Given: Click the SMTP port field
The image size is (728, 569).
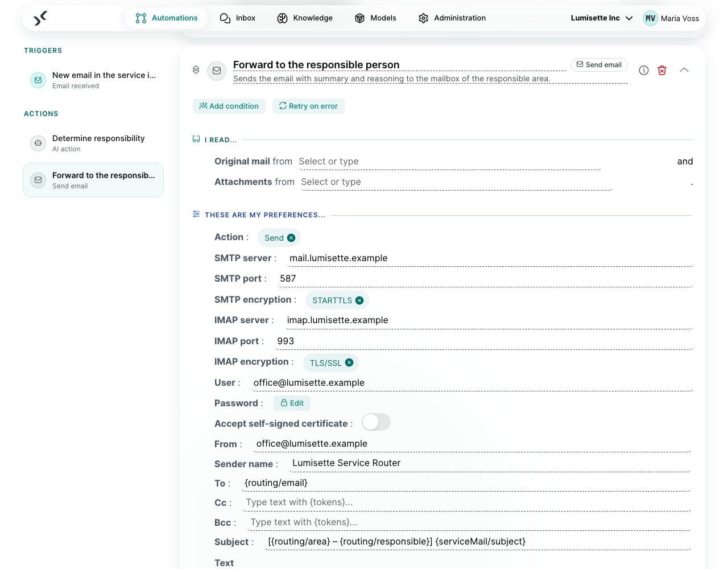Looking at the screenshot, I should pos(485,279).
